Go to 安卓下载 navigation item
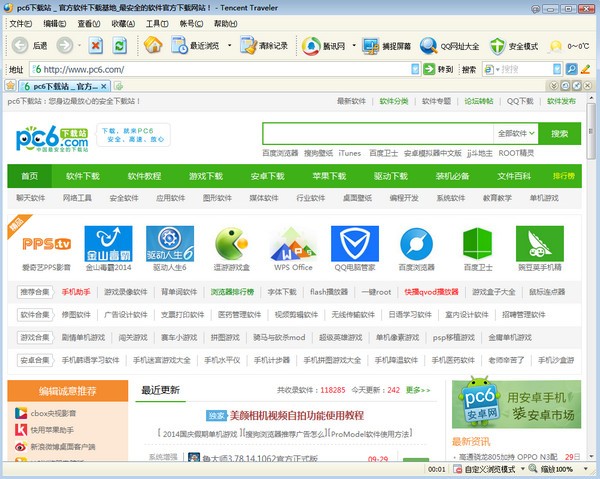Viewport: 600px width, 479px height. click(267, 176)
